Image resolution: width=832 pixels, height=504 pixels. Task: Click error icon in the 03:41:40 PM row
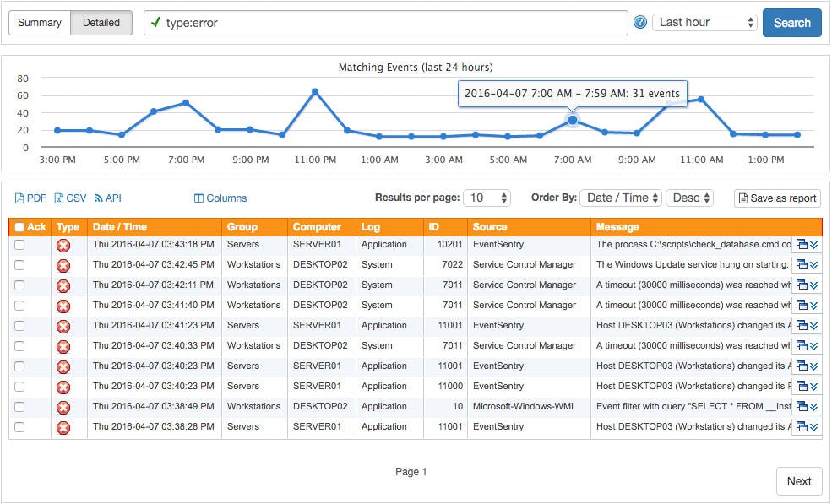[x=63, y=306]
